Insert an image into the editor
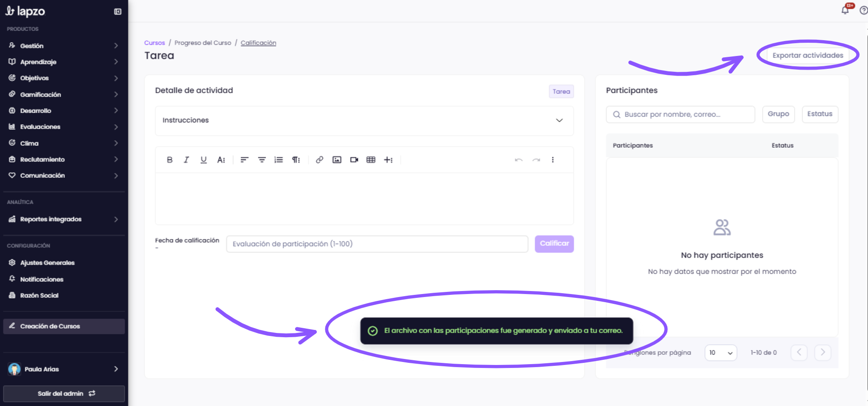 [337, 160]
